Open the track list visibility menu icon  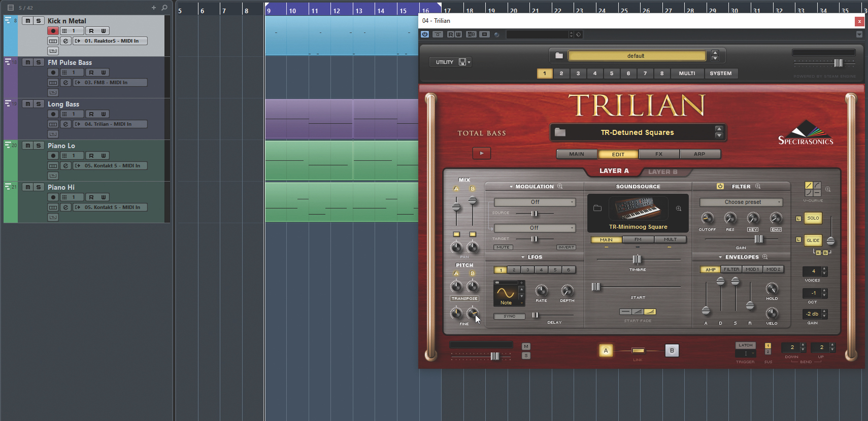[x=10, y=8]
